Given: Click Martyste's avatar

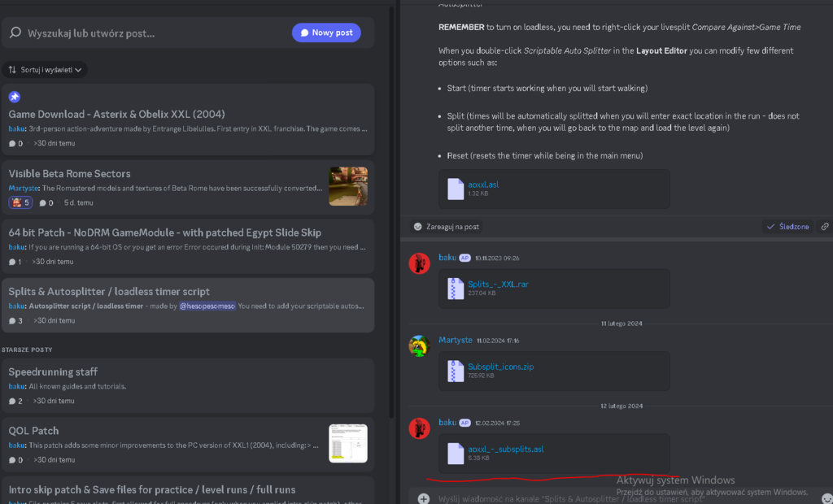Looking at the screenshot, I should (419, 345).
